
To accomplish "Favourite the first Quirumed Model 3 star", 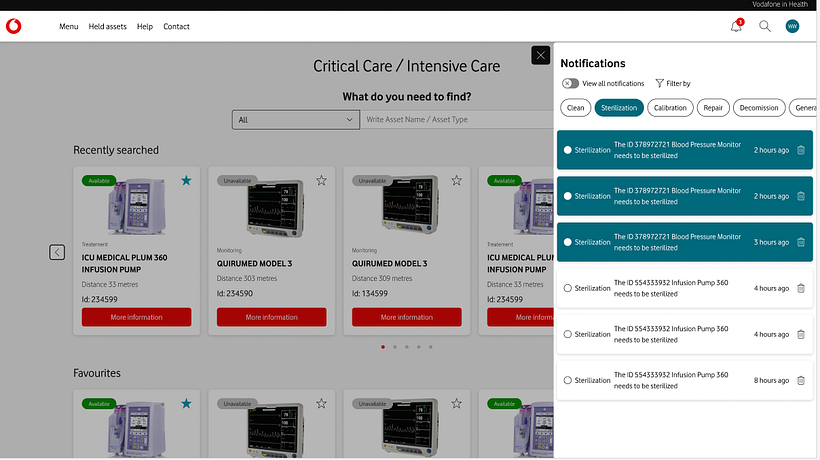I will [x=321, y=180].
